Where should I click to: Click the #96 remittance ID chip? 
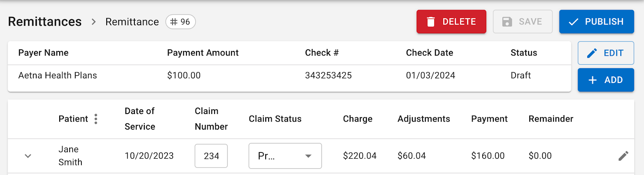(181, 22)
